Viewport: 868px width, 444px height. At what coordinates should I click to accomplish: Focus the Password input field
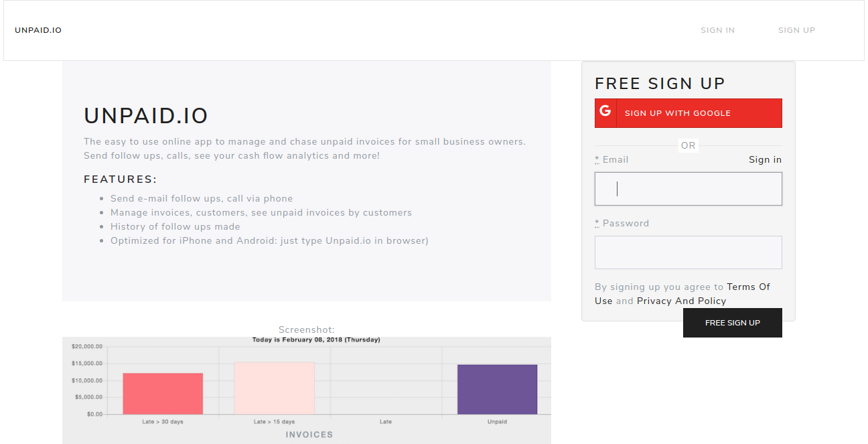(688, 252)
